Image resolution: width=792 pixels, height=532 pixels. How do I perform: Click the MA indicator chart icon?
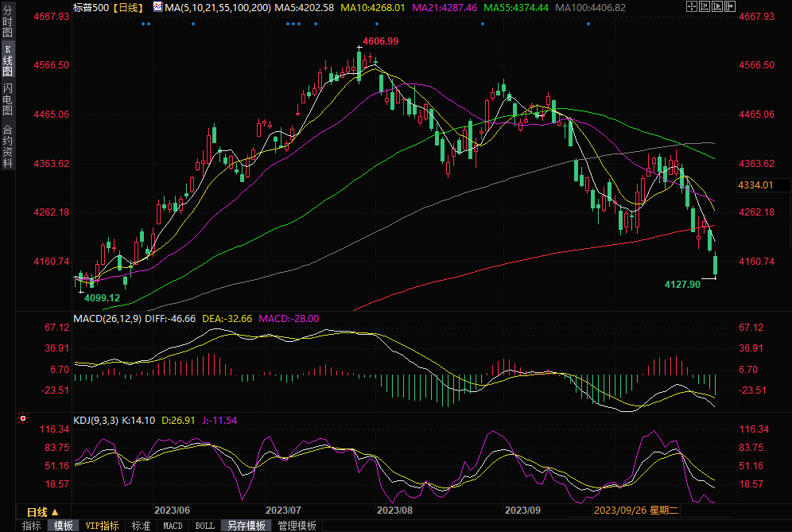coord(157,7)
